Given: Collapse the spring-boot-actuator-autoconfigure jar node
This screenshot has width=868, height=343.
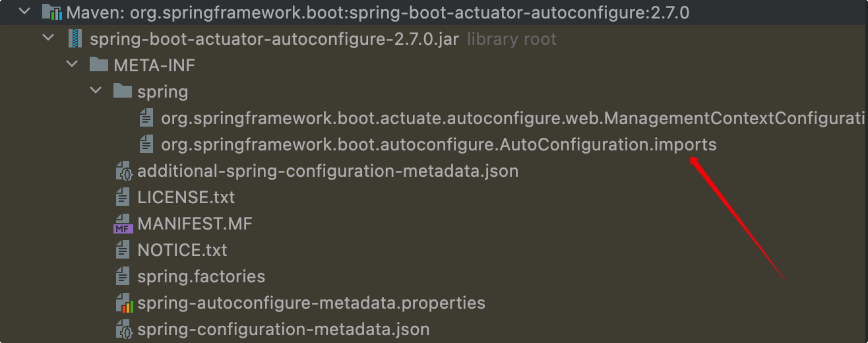Looking at the screenshot, I should (x=48, y=39).
